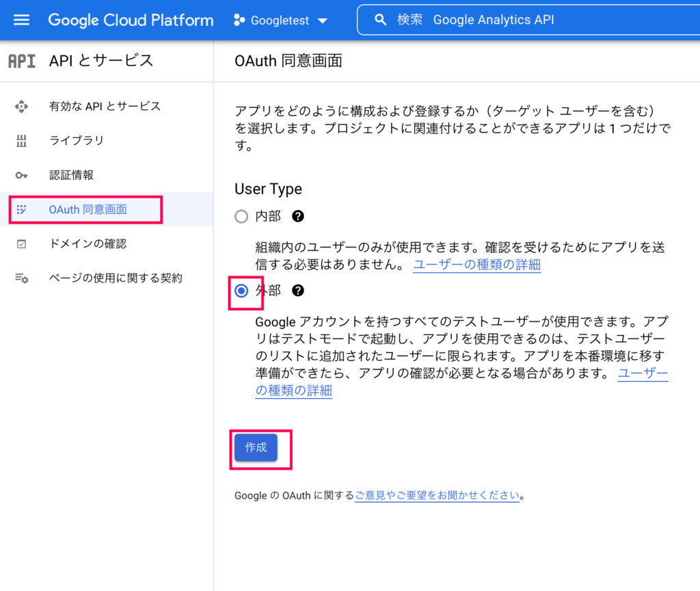The image size is (700, 591).
Task: Click the library icon in sidebar
Action: click(21, 141)
